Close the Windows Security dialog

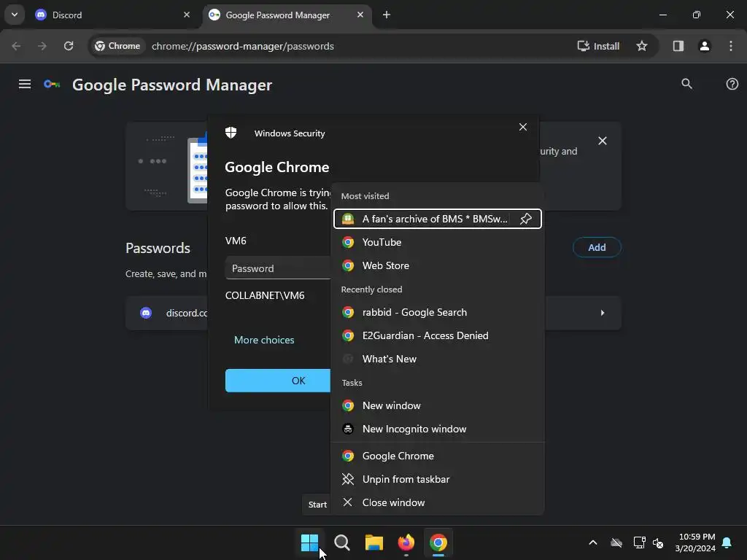[x=522, y=127]
